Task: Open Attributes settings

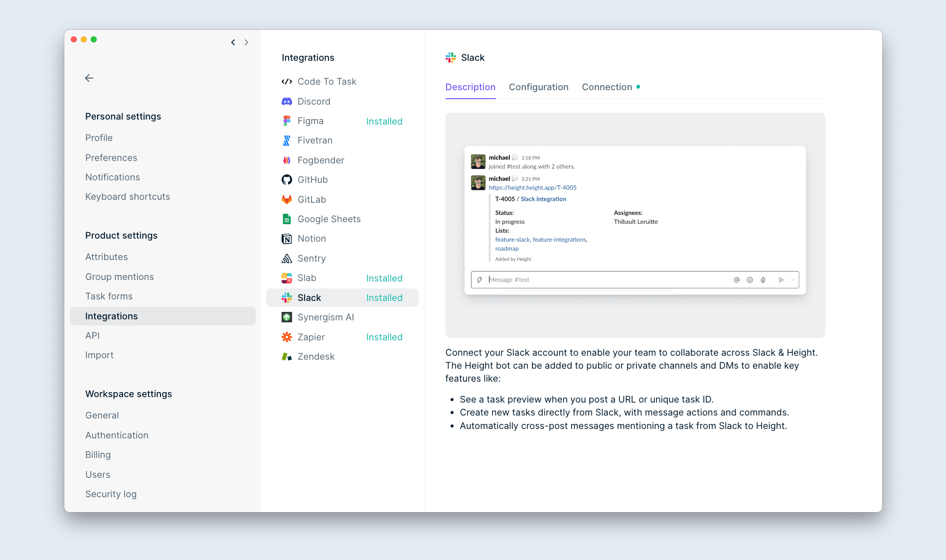Action: click(107, 257)
